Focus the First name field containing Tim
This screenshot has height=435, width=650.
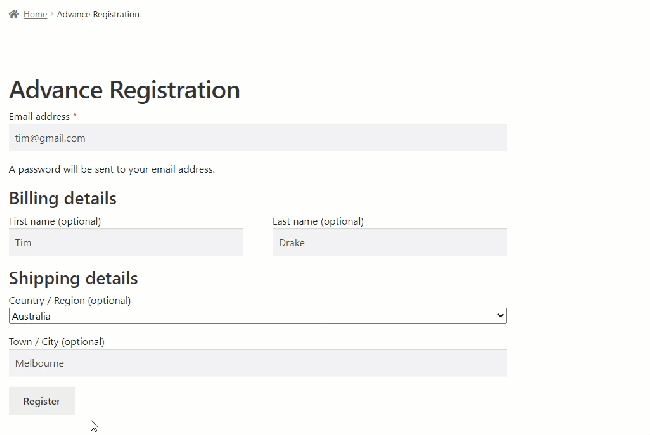[x=126, y=242]
